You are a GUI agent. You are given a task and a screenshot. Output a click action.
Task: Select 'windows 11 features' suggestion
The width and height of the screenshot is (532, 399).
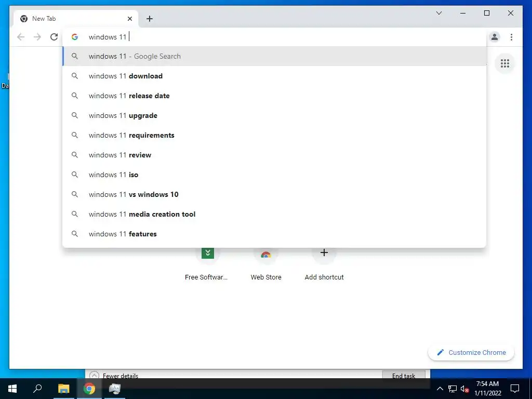point(274,234)
